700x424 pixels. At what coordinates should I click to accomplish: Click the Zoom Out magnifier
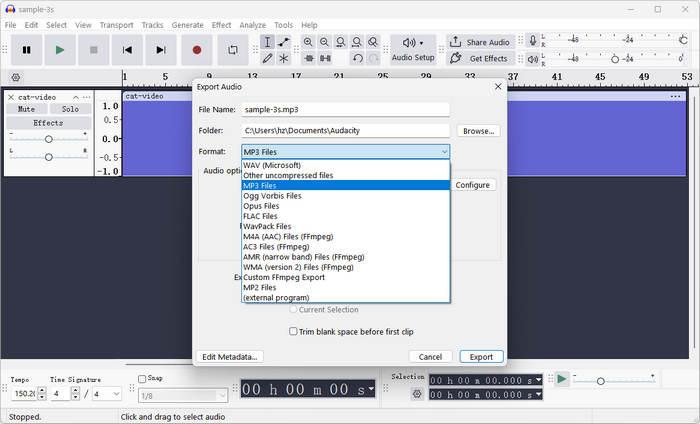[324, 42]
